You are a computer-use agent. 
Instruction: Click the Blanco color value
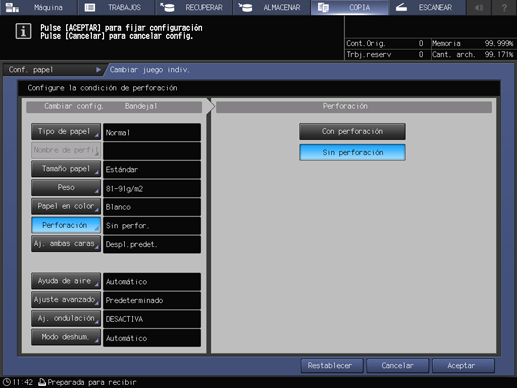pos(152,207)
